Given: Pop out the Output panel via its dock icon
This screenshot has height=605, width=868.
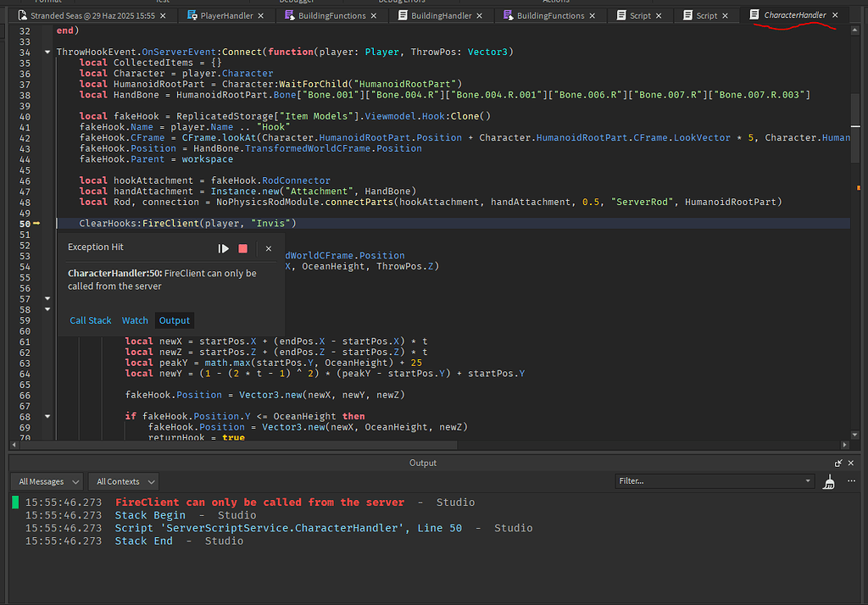Looking at the screenshot, I should (838, 463).
